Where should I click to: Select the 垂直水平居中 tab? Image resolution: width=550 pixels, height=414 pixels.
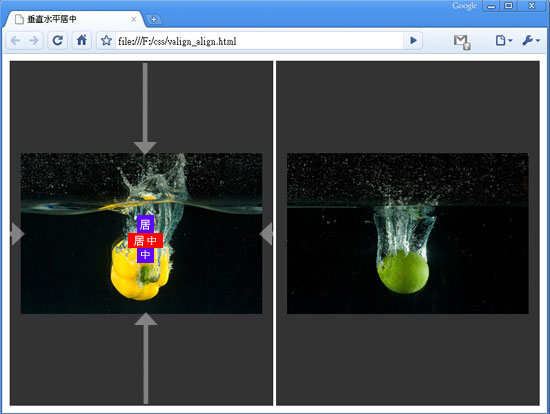pos(74,19)
